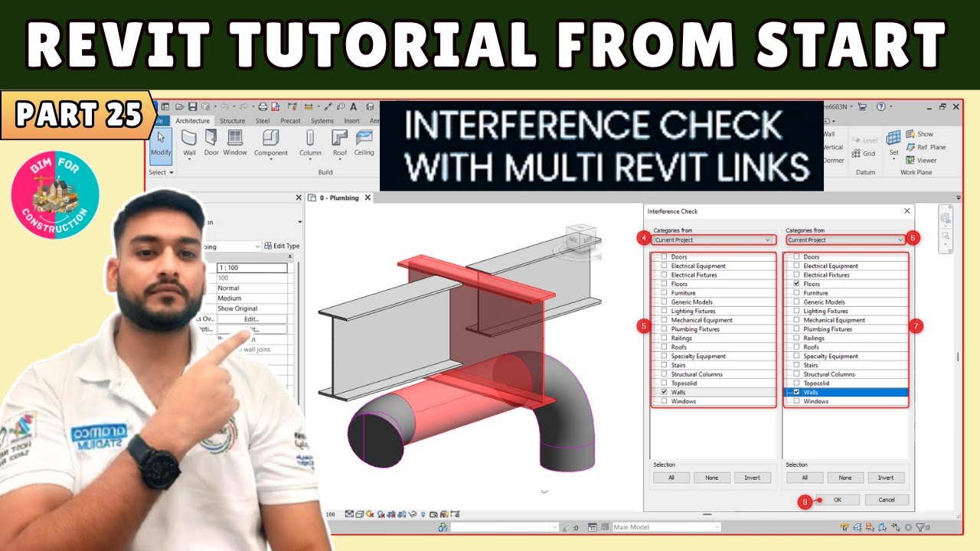
Task: Click the ViewCube in the 3D view
Action: click(580, 239)
